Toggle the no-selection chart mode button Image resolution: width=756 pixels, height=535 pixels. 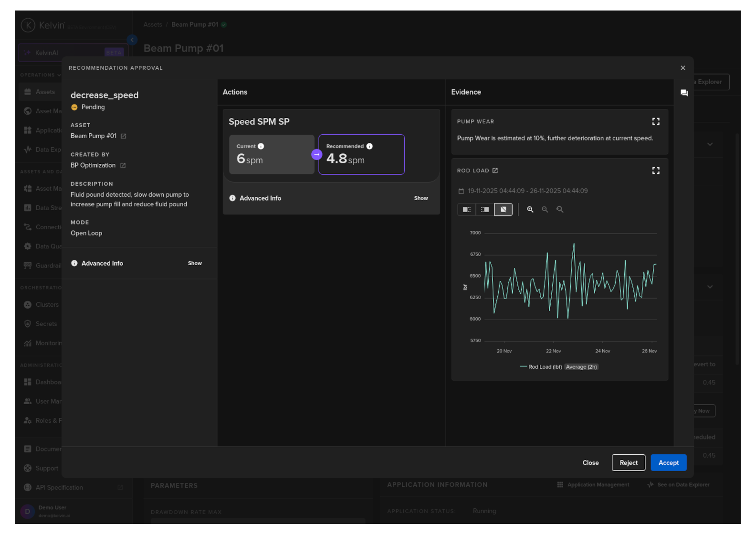(x=503, y=210)
